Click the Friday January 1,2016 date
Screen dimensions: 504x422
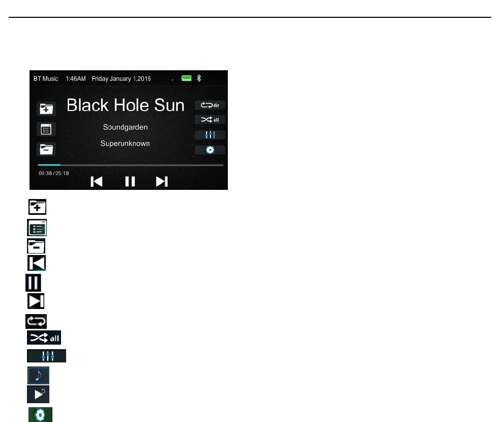tap(121, 79)
